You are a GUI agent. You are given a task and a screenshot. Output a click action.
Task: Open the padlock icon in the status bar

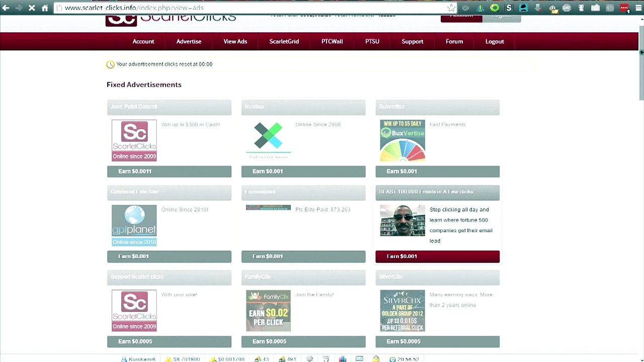tap(376, 359)
